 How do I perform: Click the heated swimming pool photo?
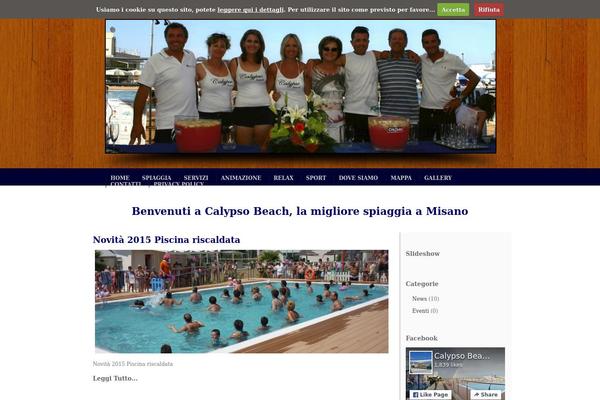[241, 301]
